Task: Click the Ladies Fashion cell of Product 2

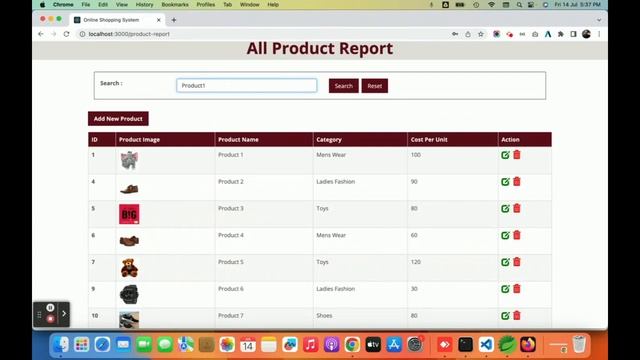Action: point(336,182)
